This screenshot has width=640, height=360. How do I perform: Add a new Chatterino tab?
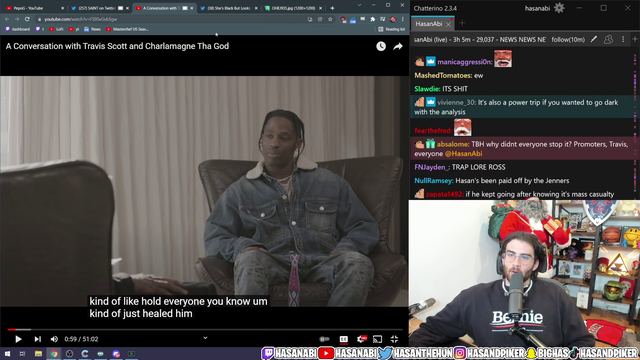point(462,23)
